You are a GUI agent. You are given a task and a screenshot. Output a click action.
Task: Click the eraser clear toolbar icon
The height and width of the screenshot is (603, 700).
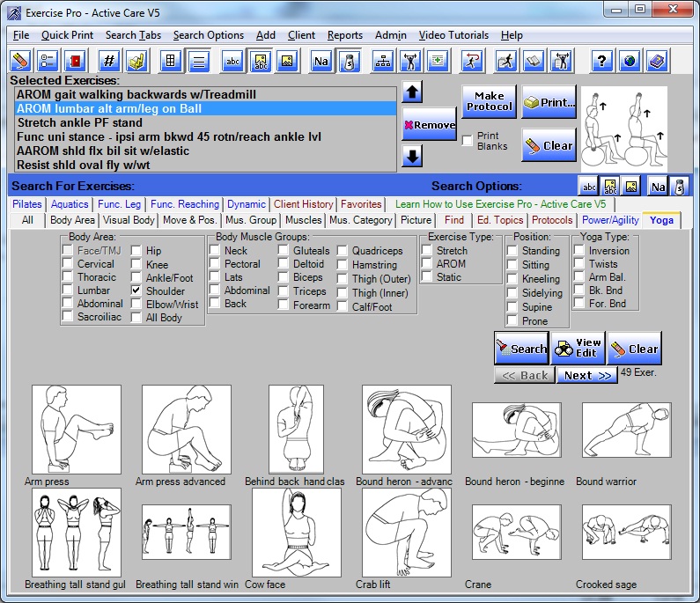coord(20,61)
